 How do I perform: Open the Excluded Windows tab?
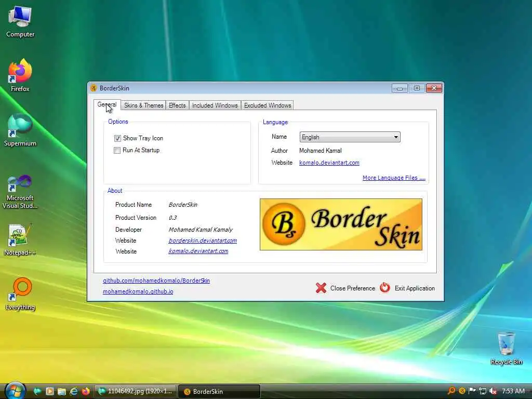(x=268, y=105)
